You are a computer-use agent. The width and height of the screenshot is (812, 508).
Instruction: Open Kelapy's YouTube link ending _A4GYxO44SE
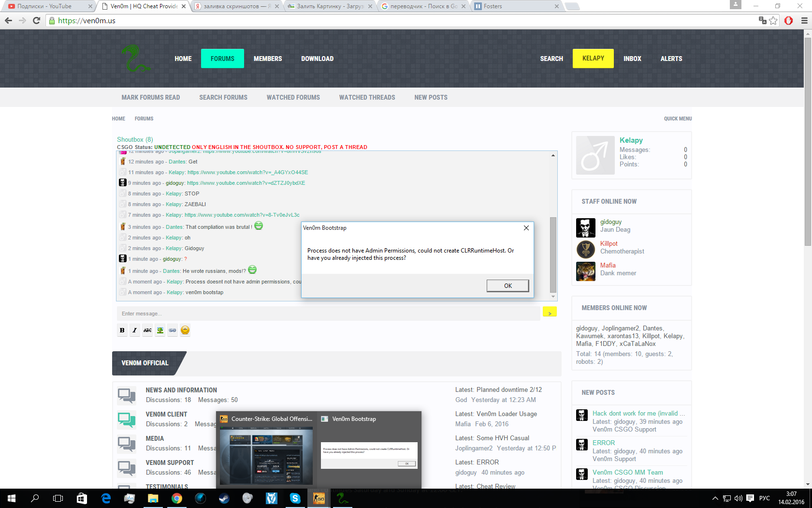click(x=247, y=172)
